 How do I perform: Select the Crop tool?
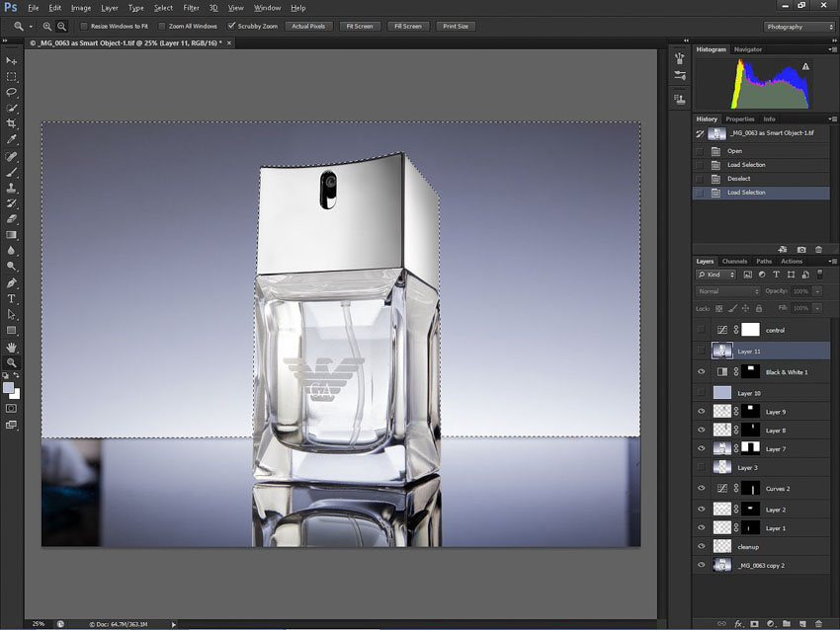(11, 123)
